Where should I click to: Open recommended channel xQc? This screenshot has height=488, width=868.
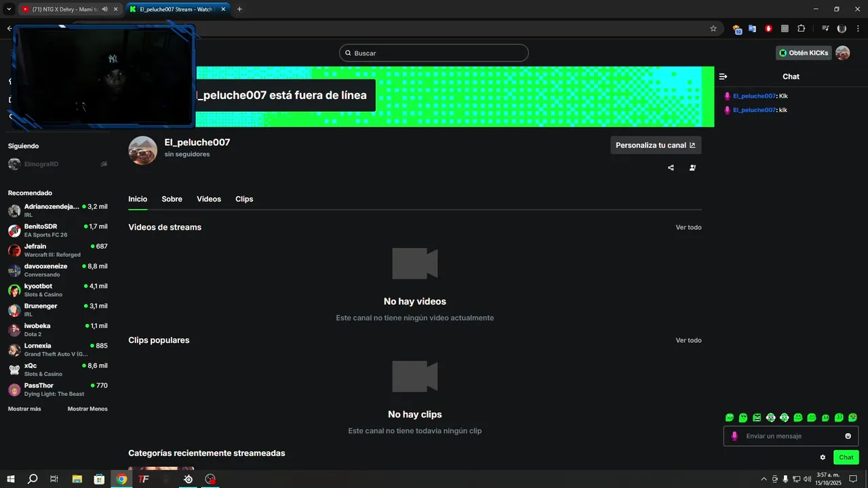(58, 369)
